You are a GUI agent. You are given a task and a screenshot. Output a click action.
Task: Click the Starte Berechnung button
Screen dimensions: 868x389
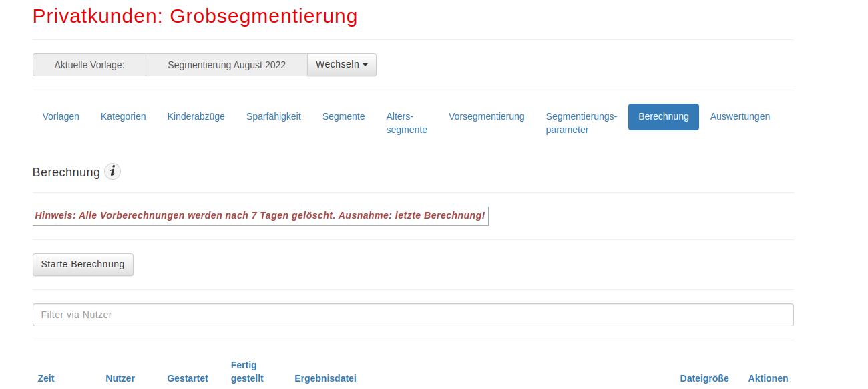[x=83, y=264]
